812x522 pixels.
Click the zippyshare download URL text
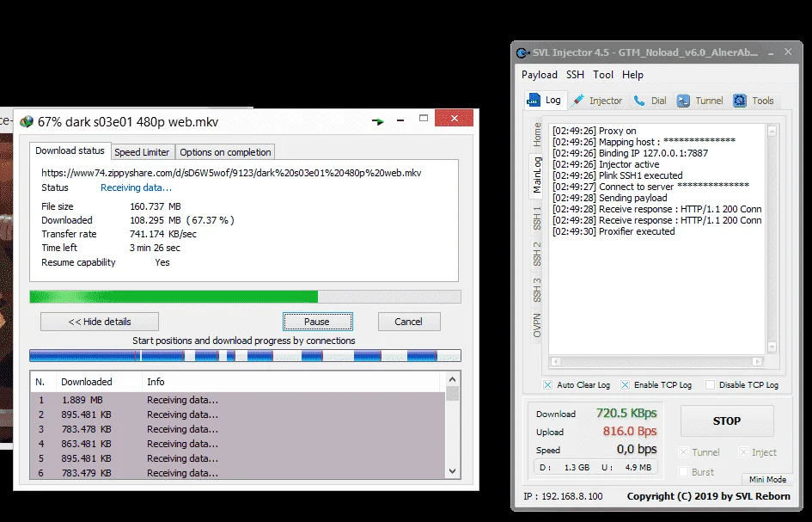point(231,173)
